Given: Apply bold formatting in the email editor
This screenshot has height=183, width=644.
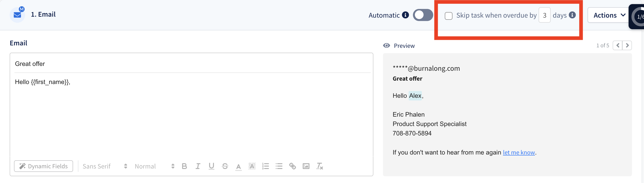Looking at the screenshot, I should (184, 166).
